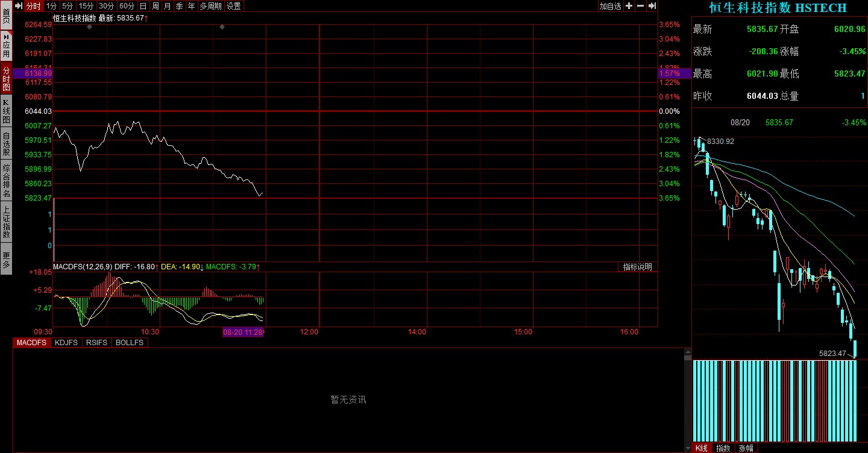The height and width of the screenshot is (453, 868).
Task: Open the 设置 settings menu
Action: pyautogui.click(x=233, y=6)
